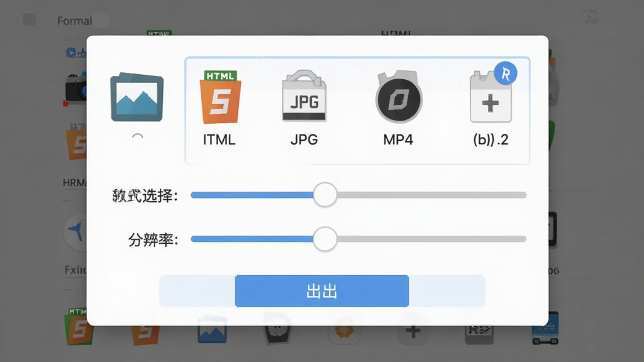
Task: Click the blue arrow icon behind the dialog
Action: [x=75, y=232]
